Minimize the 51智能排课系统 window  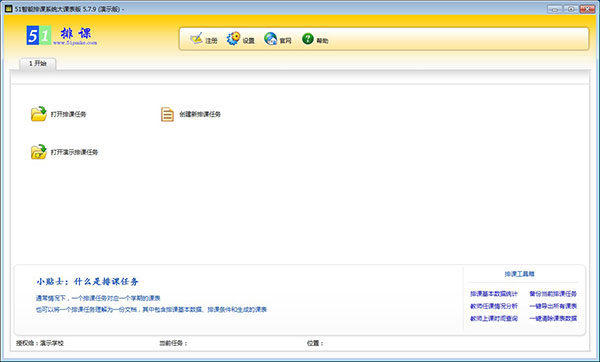pos(554,9)
